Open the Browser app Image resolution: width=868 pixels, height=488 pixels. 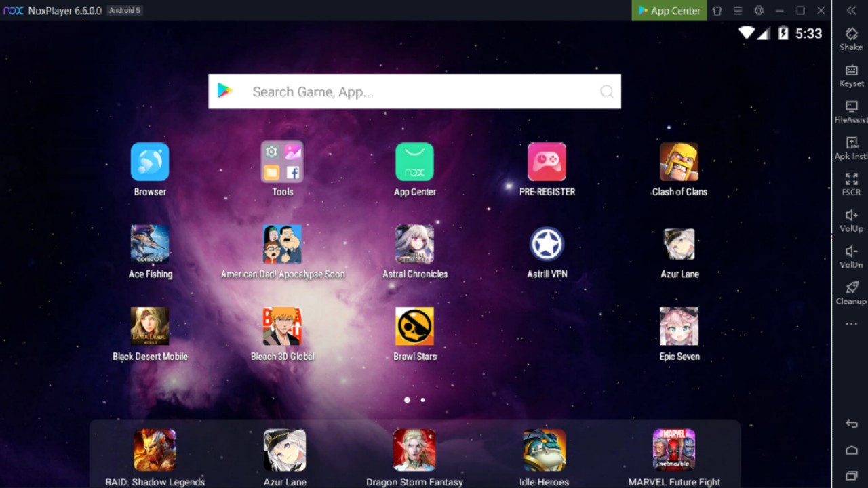click(x=150, y=162)
